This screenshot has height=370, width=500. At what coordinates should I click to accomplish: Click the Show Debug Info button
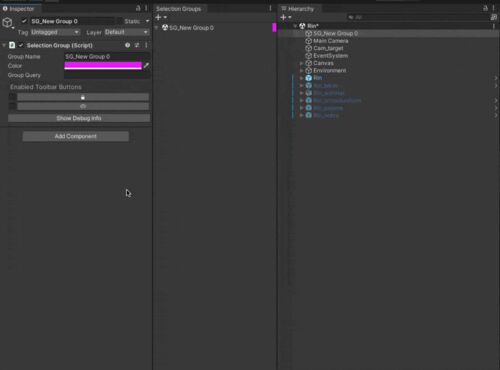point(79,118)
